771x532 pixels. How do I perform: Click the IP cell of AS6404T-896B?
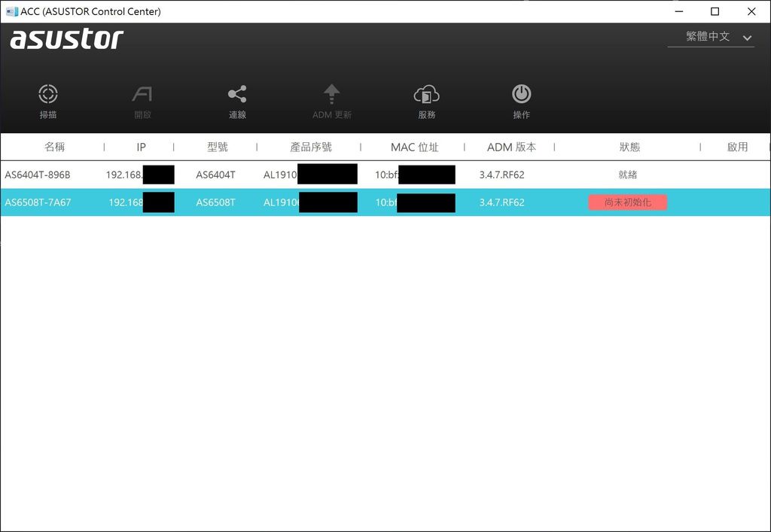pyautogui.click(x=140, y=175)
